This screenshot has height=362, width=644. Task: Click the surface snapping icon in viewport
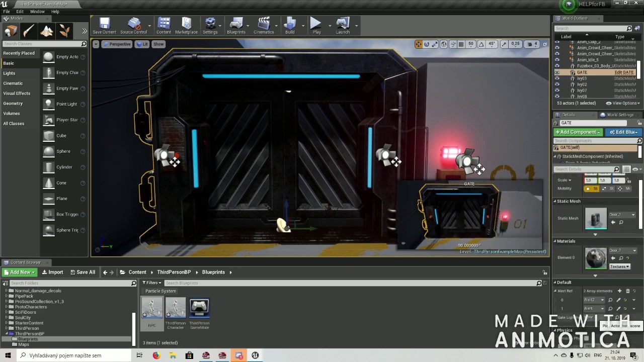pos(452,44)
